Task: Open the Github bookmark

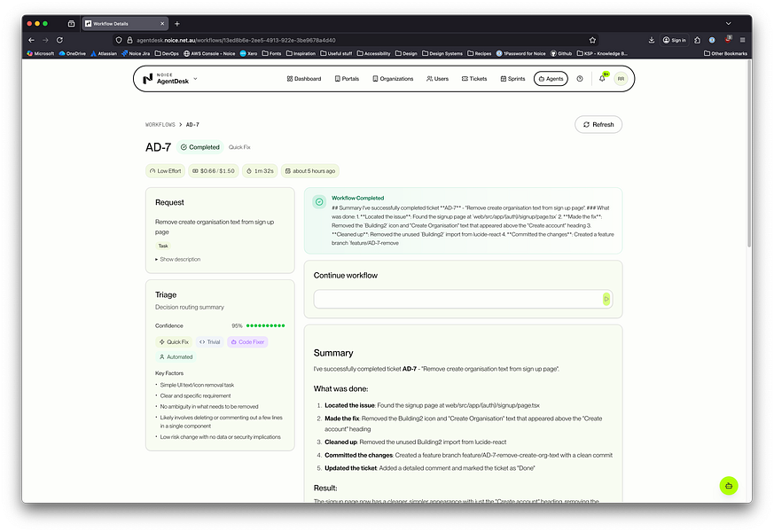Action: pos(561,53)
